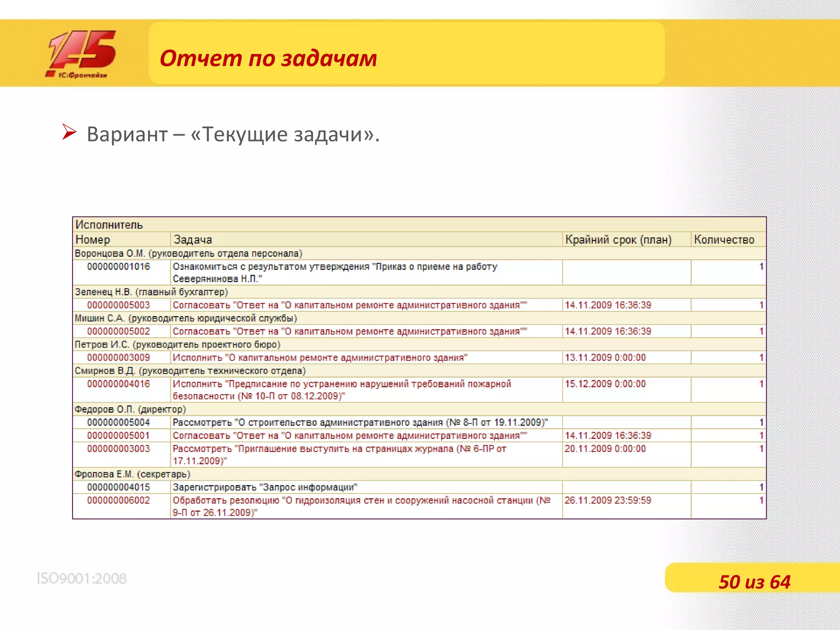Select the Воронцова О.М. group row

[419, 253]
